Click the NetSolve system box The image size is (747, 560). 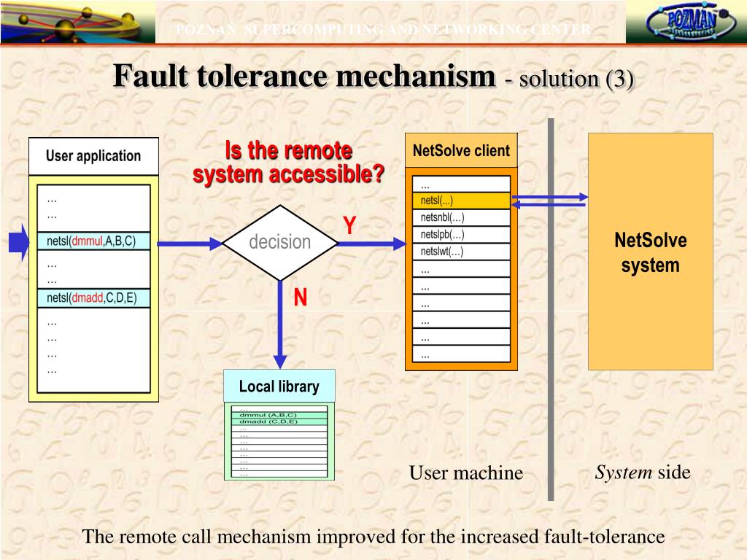pos(651,252)
